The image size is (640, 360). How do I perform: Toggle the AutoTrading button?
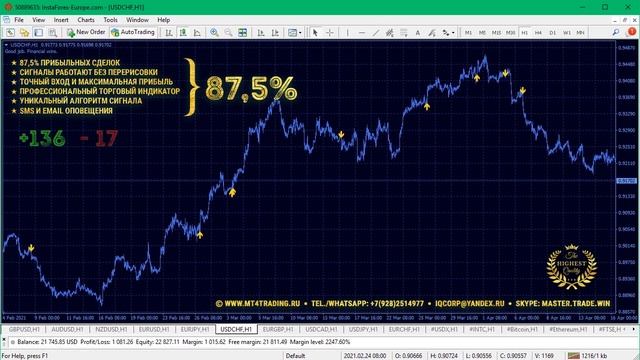click(133, 32)
